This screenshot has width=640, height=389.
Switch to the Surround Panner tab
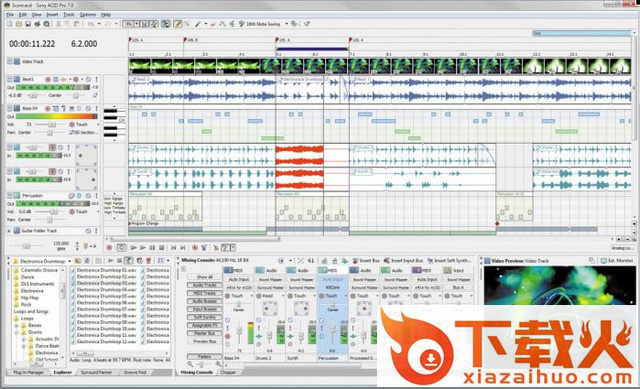point(96,373)
